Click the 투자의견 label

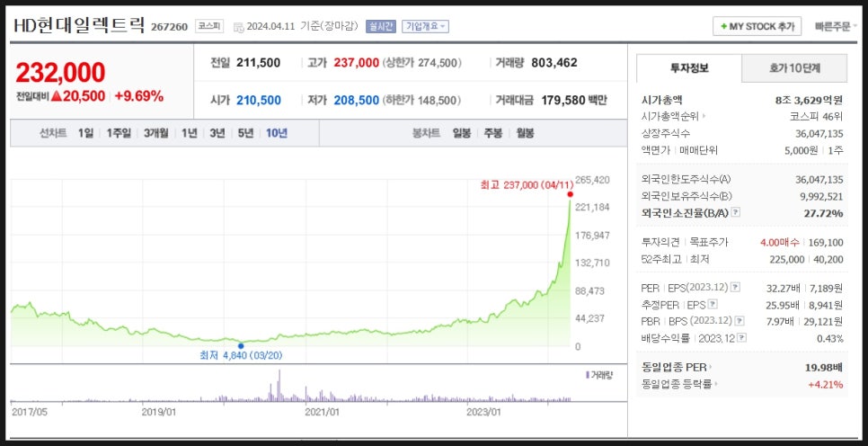[661, 242]
